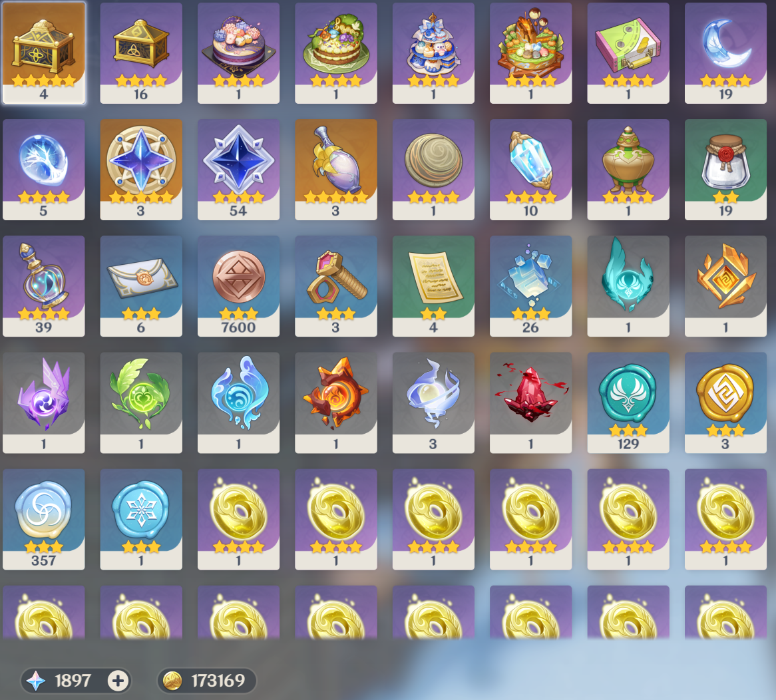The image size is (776, 700).
Task: Select the green and gold pot item
Action: (x=628, y=170)
